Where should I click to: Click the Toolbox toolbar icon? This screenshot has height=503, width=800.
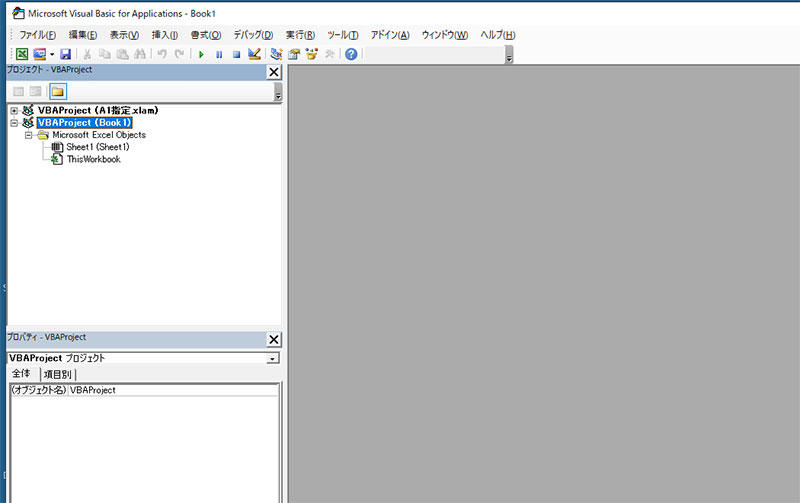tap(330, 54)
